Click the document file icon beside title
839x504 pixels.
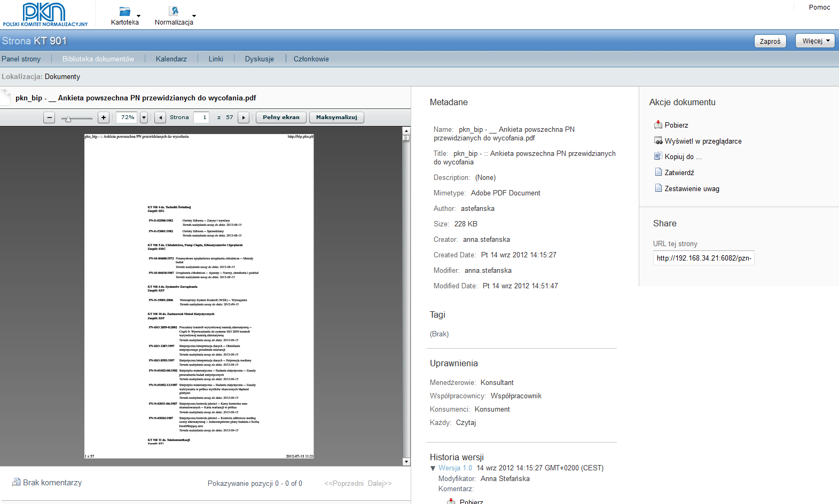[x=5, y=98]
